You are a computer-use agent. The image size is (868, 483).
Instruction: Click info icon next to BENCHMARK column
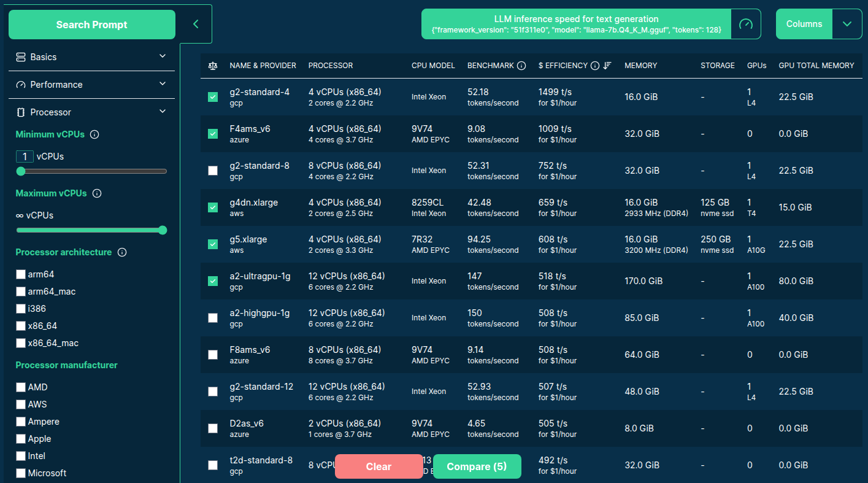point(521,66)
